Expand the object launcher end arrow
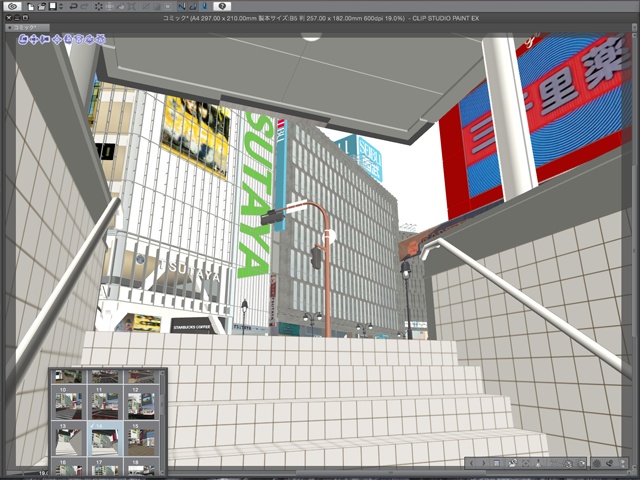The height and width of the screenshot is (480, 640). click(623, 463)
